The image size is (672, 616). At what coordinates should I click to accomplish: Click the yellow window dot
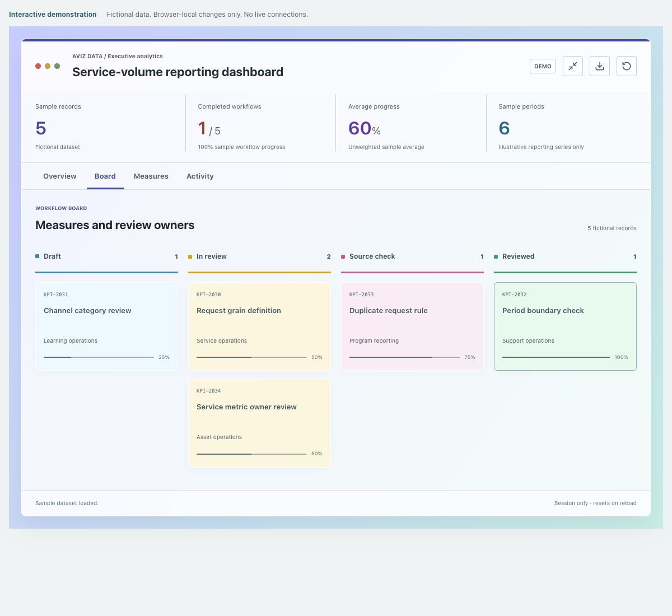click(x=48, y=66)
